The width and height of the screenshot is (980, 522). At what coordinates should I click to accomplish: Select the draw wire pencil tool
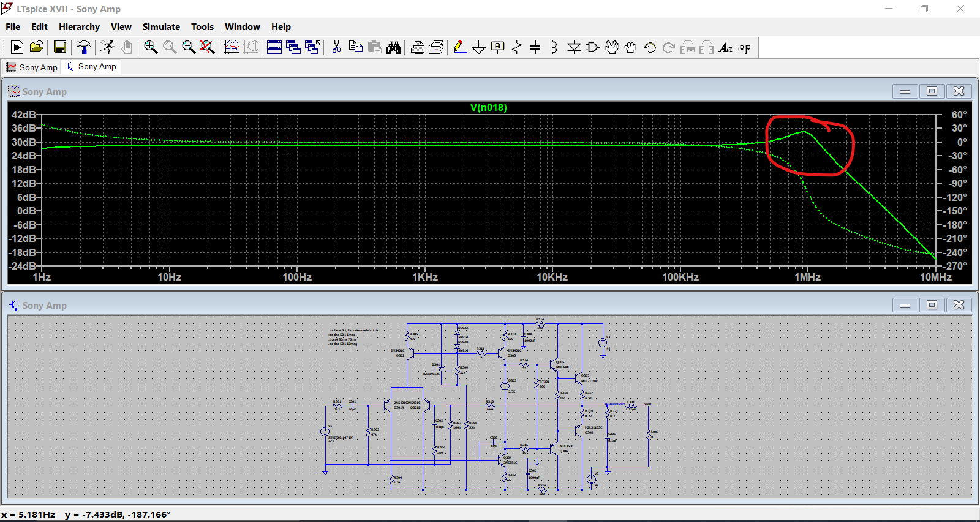[460, 47]
